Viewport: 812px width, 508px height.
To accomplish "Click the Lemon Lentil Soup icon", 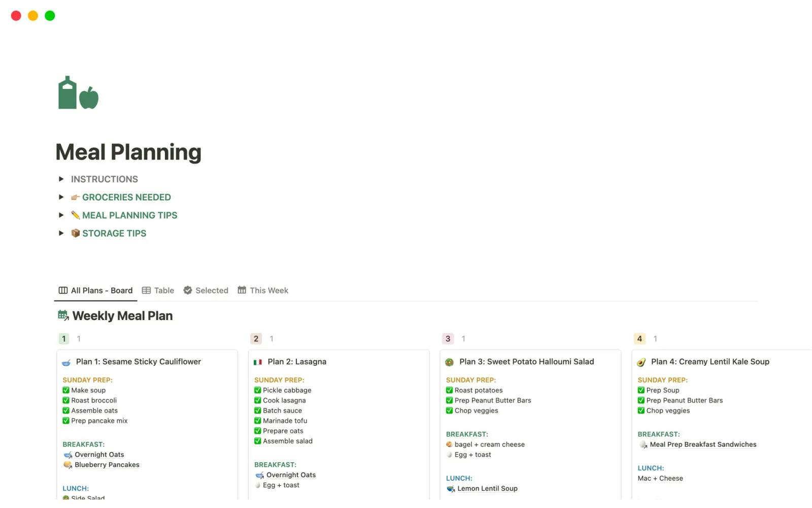I will 451,489.
